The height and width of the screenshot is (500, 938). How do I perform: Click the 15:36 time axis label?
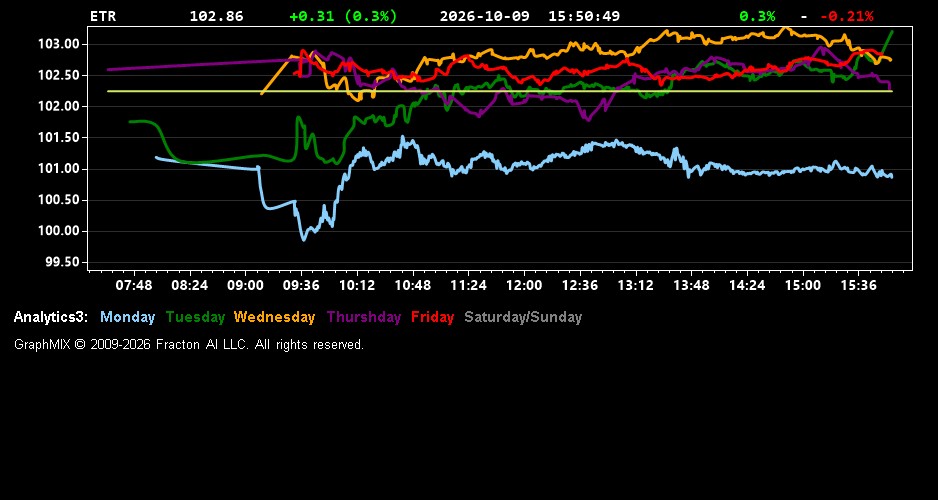pos(858,285)
